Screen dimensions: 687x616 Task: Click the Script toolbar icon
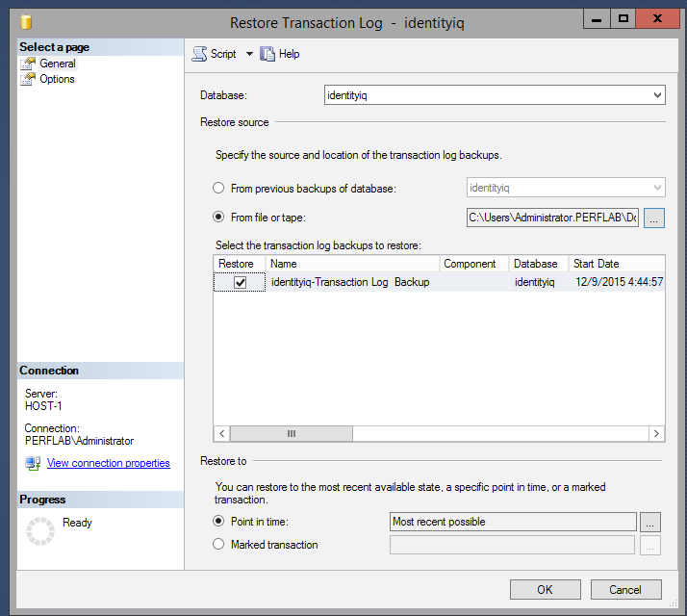pos(199,54)
